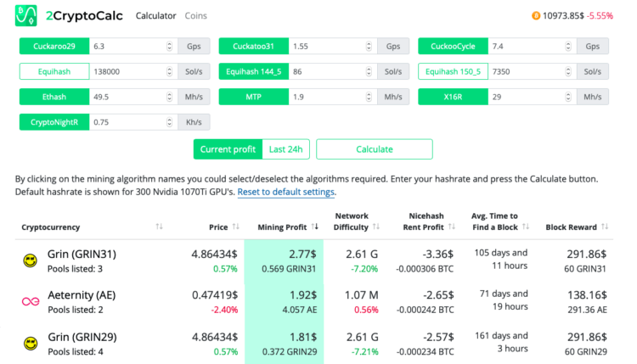Click Reset to default settings link
This screenshot has width=637, height=364.
point(286,192)
